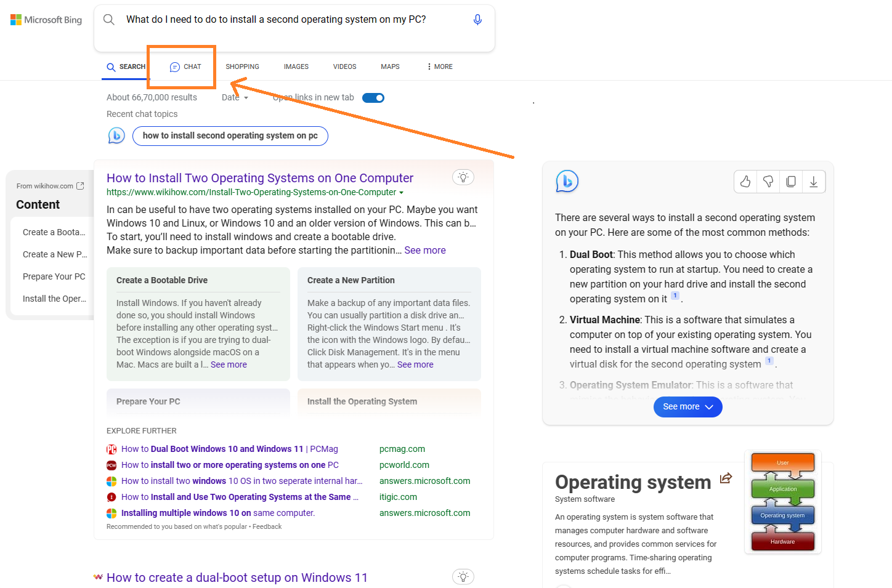The height and width of the screenshot is (588, 892).
Task: Click the Operating system card heading
Action: click(633, 482)
